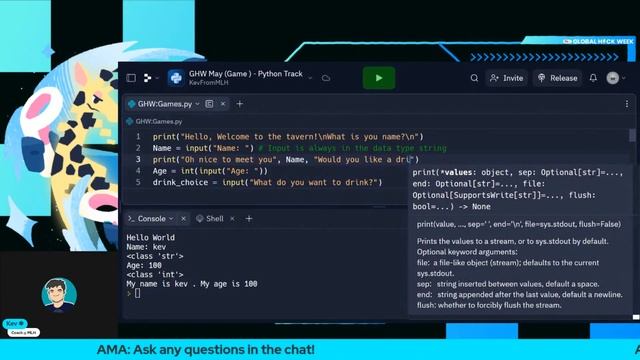Click the cloud sync status icon
This screenshot has height=360, width=640.
pyautogui.click(x=326, y=78)
